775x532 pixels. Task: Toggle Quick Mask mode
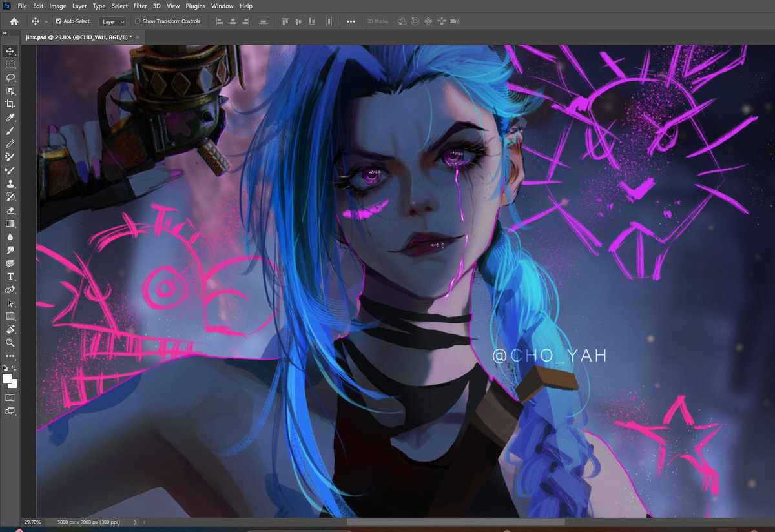(10, 397)
